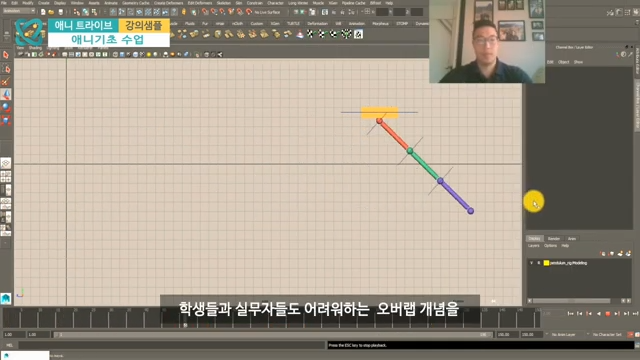640x360 pixels.
Task: Click the yellow color swatch of the pendulum_rig layer
Action: pyautogui.click(x=546, y=263)
